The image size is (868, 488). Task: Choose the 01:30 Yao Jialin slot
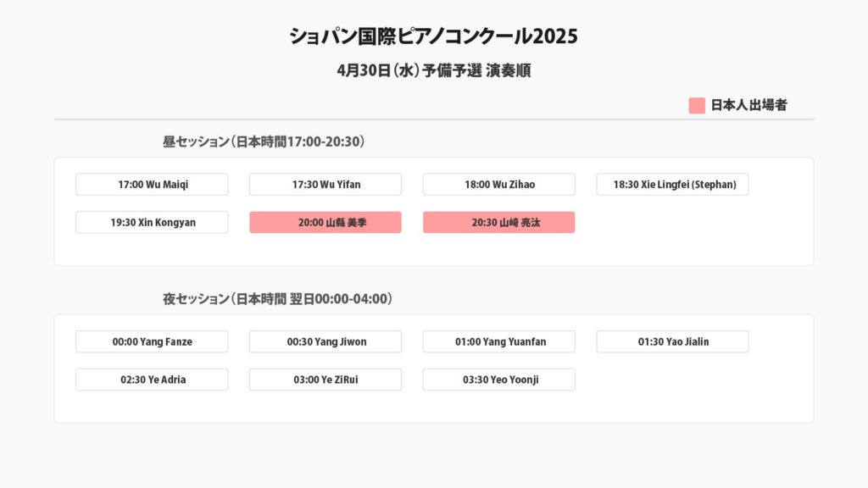click(x=673, y=342)
